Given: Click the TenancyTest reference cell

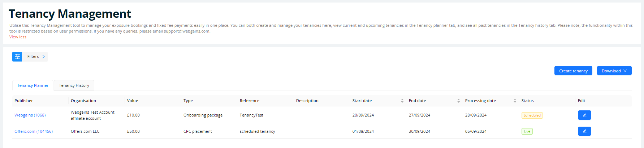Looking at the screenshot, I should click(x=251, y=115).
